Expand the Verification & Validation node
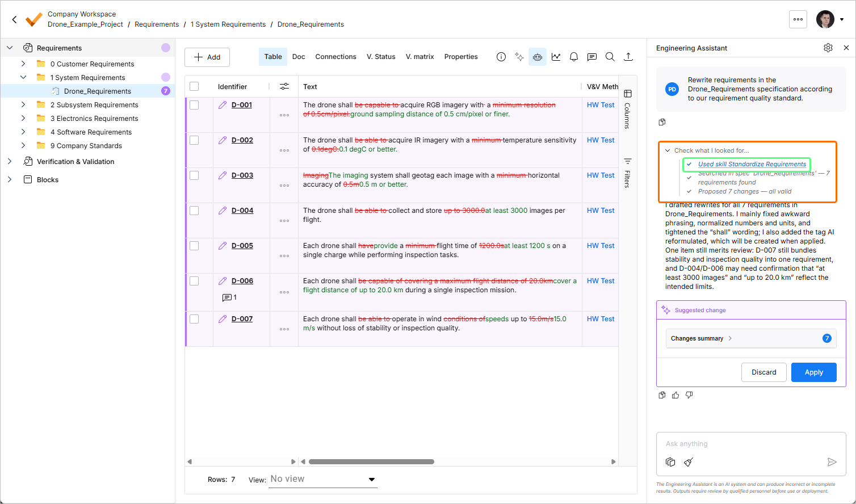Screen dimensions: 856x504 click(10, 162)
